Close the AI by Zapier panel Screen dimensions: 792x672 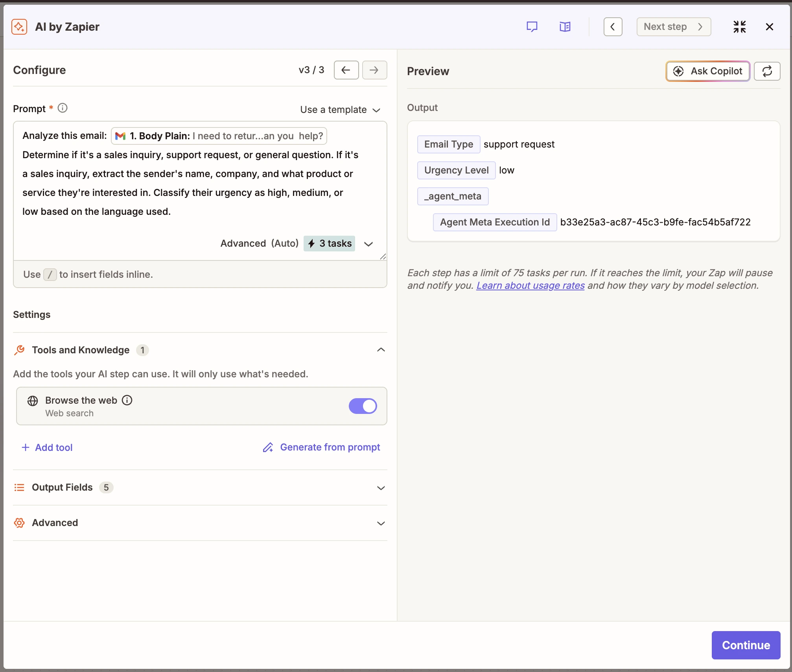769,27
